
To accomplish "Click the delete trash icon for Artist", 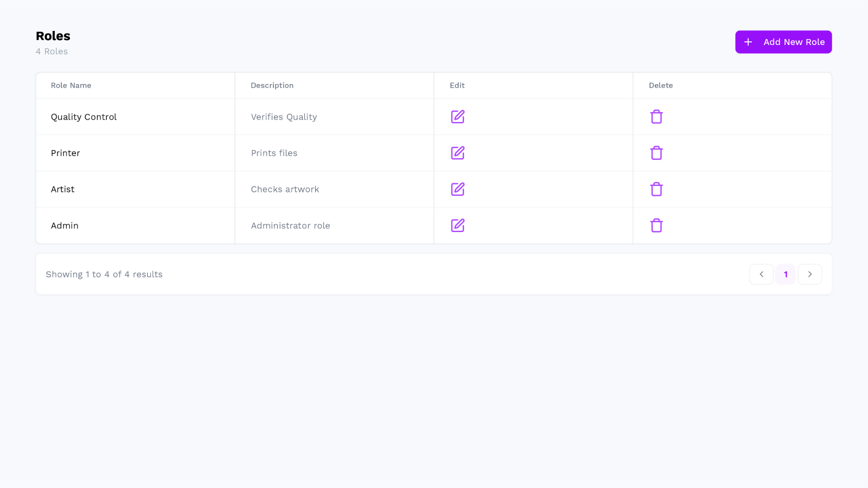I will 656,189.
